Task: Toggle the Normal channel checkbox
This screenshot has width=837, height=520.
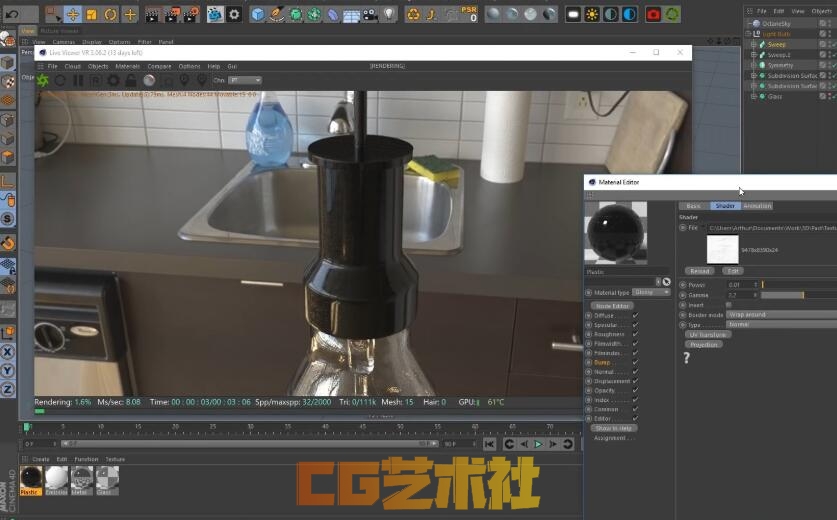Action: coord(635,372)
